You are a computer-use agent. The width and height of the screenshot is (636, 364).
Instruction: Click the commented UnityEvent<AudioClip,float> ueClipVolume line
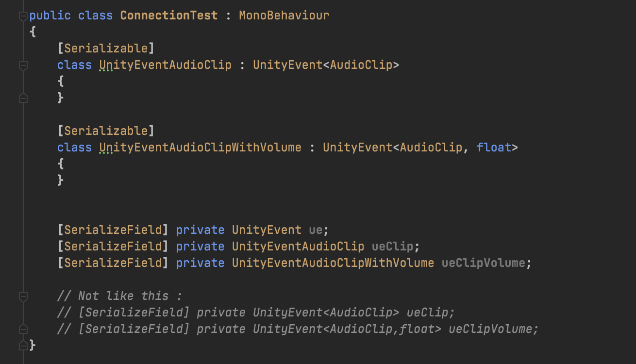[298, 329]
